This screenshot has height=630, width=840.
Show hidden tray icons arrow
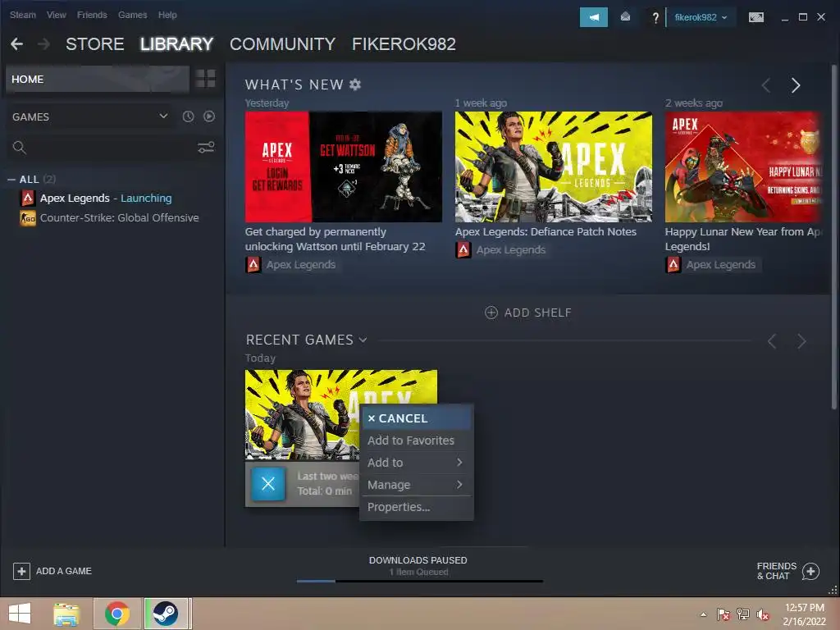pos(703,614)
